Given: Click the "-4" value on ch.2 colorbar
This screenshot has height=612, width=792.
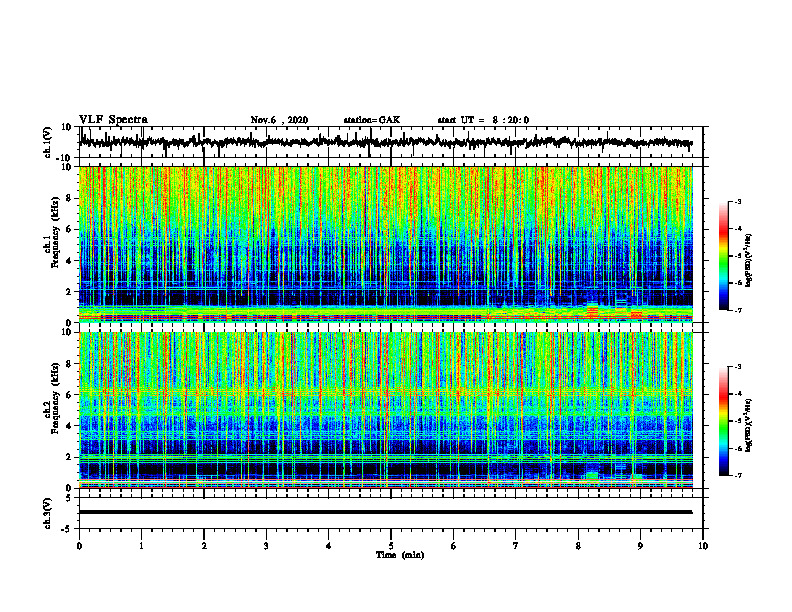Looking at the screenshot, I should [737, 394].
